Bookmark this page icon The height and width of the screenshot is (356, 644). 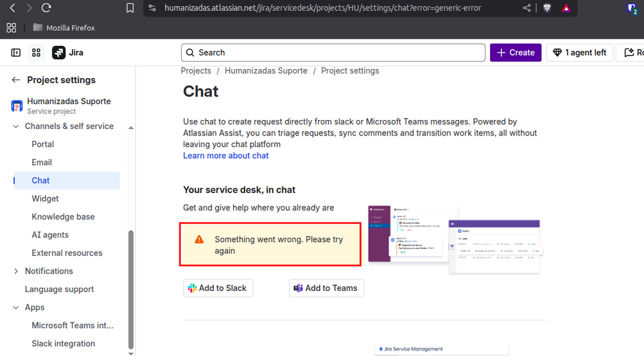[130, 8]
